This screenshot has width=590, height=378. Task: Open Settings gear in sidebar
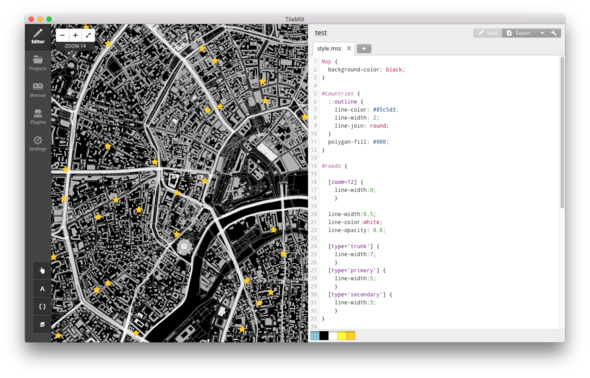click(x=38, y=144)
